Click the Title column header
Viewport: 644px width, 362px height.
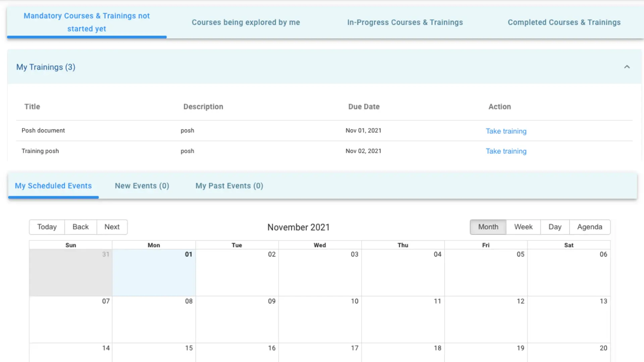coord(32,107)
